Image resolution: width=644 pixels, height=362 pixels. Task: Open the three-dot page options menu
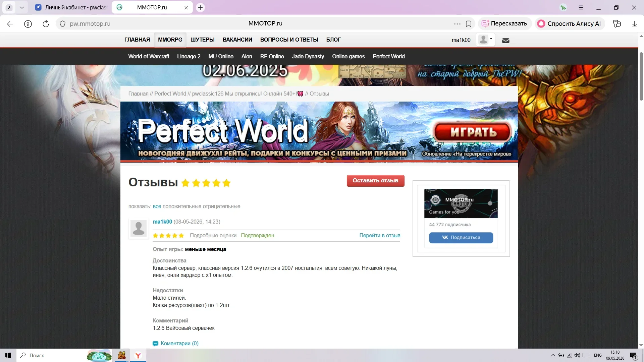[x=457, y=24]
